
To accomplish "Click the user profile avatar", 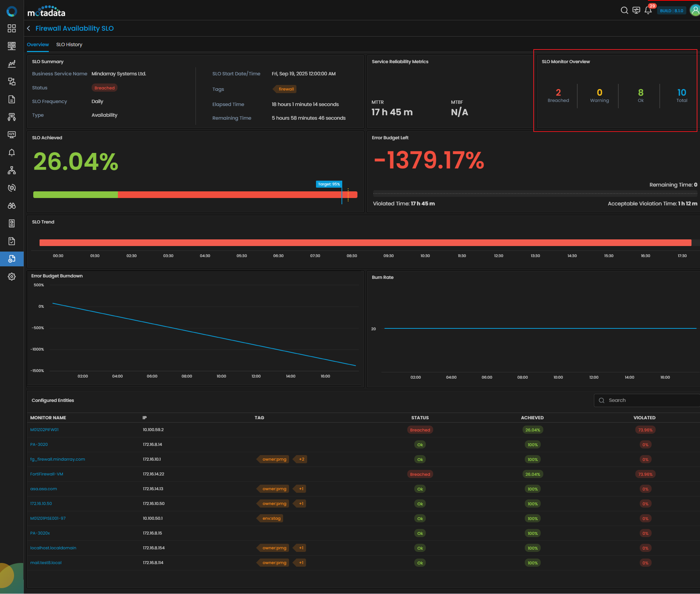I will pyautogui.click(x=695, y=10).
